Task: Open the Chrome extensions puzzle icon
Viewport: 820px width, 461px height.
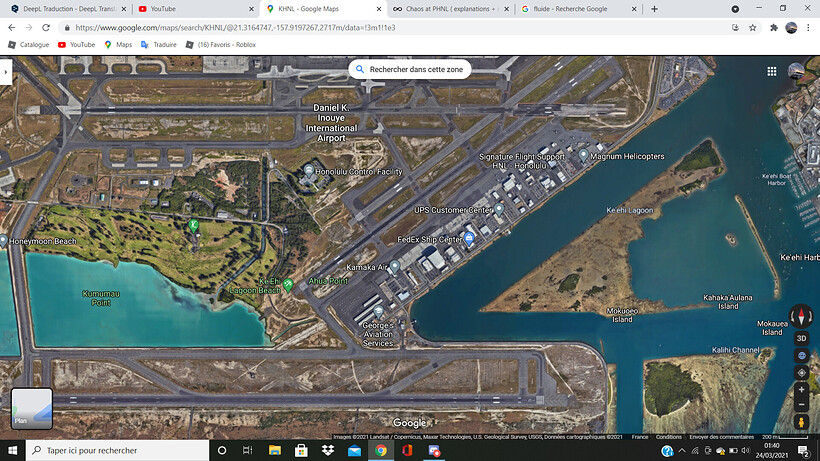Action: [774, 28]
